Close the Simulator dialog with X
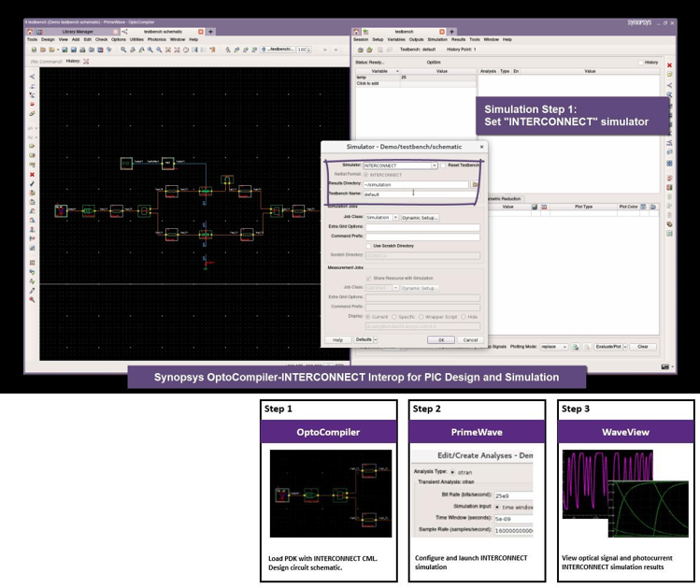Image resolution: width=700 pixels, height=588 pixels. pyautogui.click(x=481, y=147)
